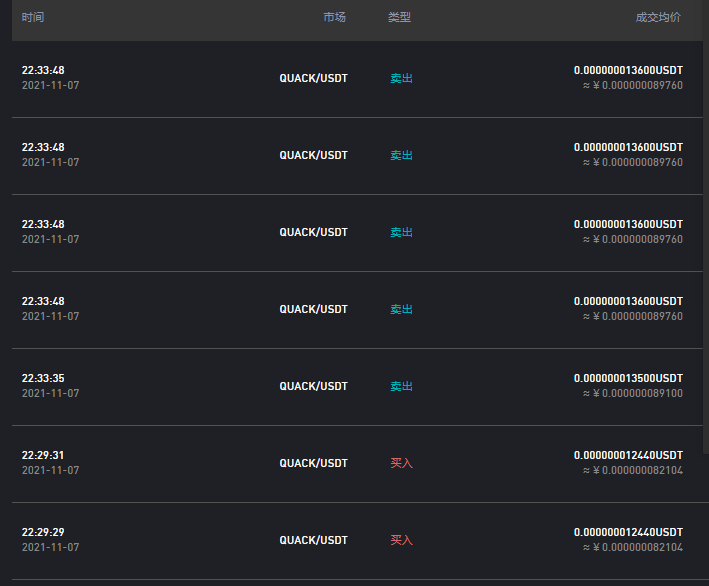Click the 22:29:29 timestamp
The width and height of the screenshot is (709, 586).
(x=43, y=532)
